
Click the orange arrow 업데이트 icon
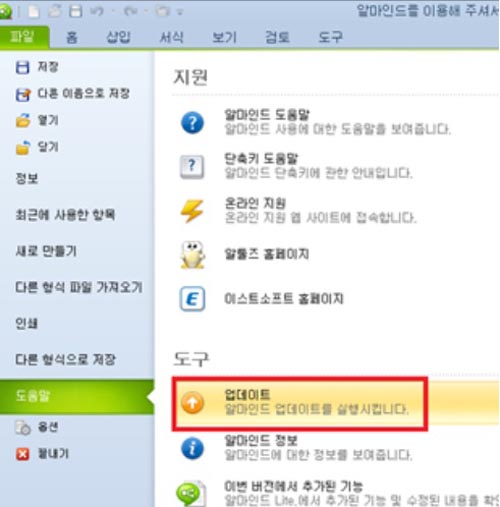coord(192,403)
